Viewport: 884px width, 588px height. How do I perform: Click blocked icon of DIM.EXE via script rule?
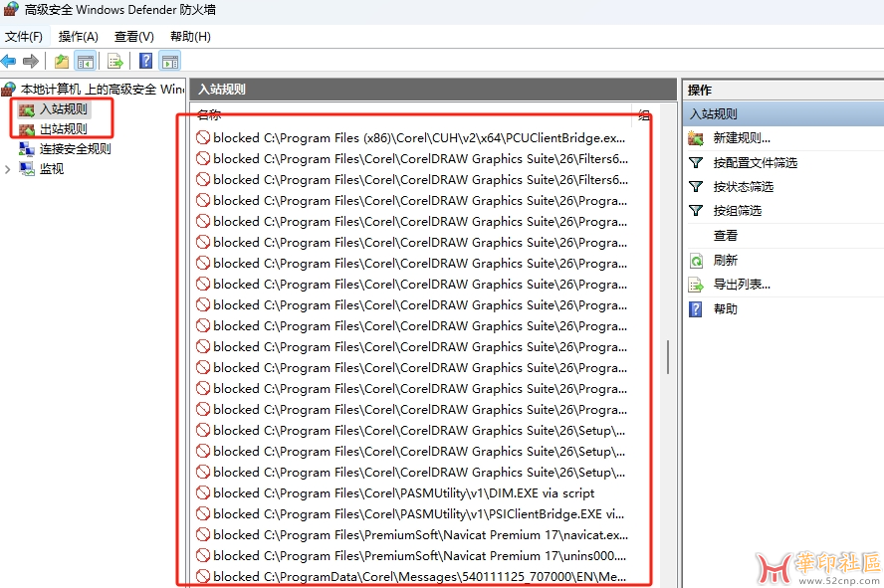[x=203, y=492]
